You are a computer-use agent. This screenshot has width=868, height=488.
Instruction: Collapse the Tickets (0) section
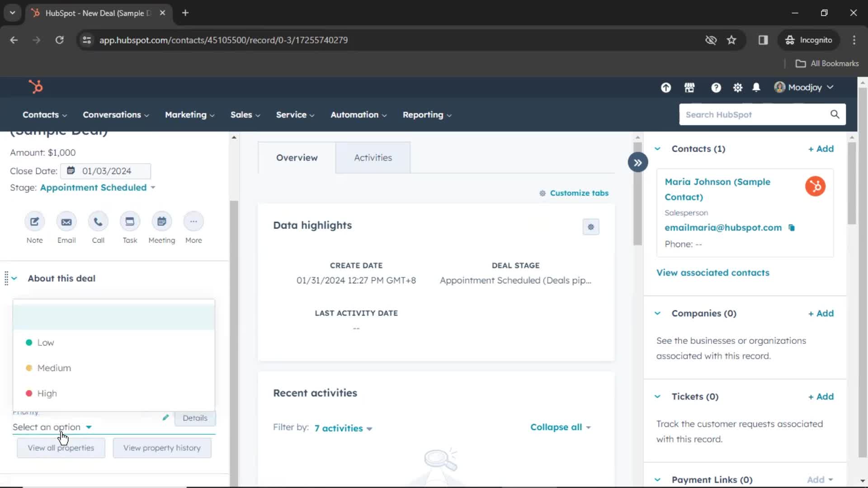click(657, 396)
